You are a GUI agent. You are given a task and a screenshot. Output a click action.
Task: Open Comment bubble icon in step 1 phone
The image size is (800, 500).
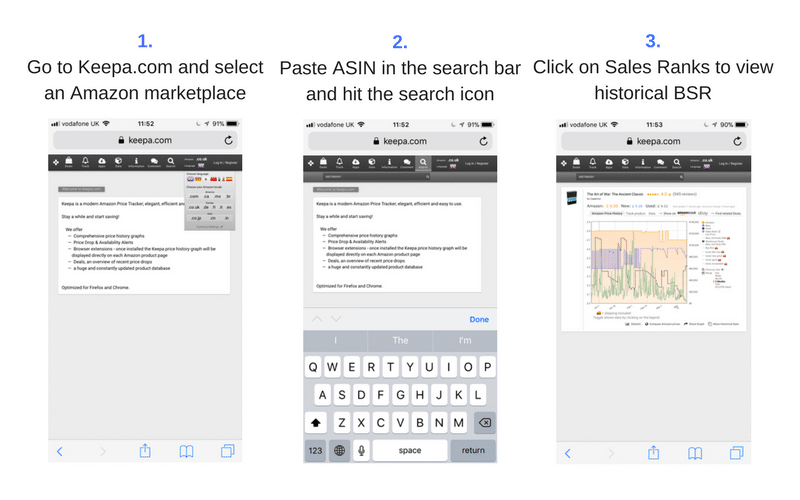154,162
